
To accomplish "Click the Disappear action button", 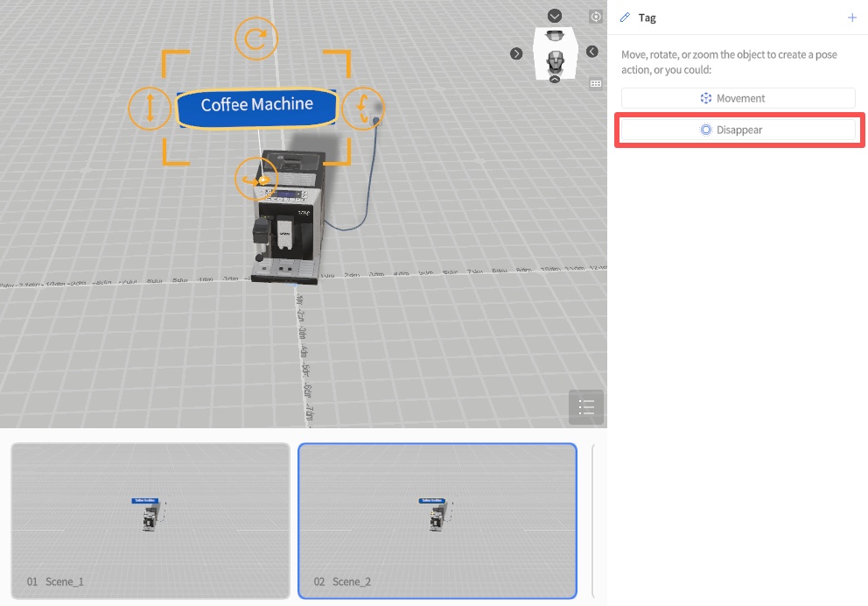I will click(x=738, y=130).
